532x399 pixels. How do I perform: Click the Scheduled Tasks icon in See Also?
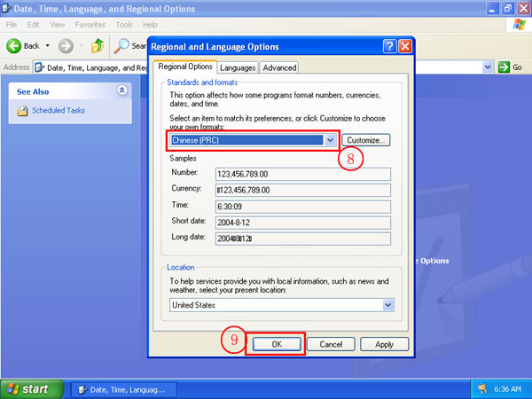[23, 111]
